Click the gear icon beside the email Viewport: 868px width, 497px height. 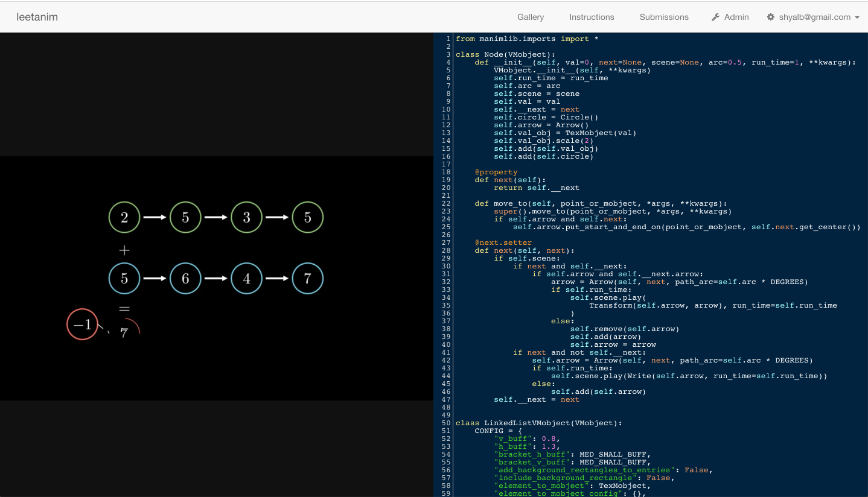pyautogui.click(x=771, y=17)
